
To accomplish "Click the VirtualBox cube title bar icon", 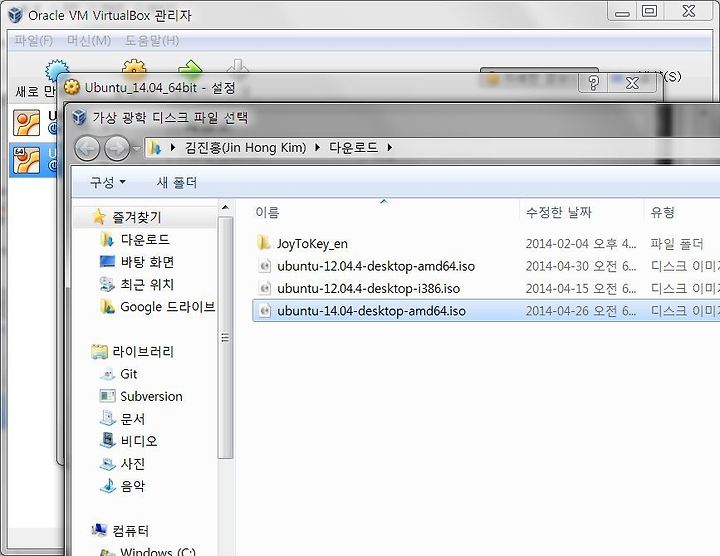I will pos(15,15).
